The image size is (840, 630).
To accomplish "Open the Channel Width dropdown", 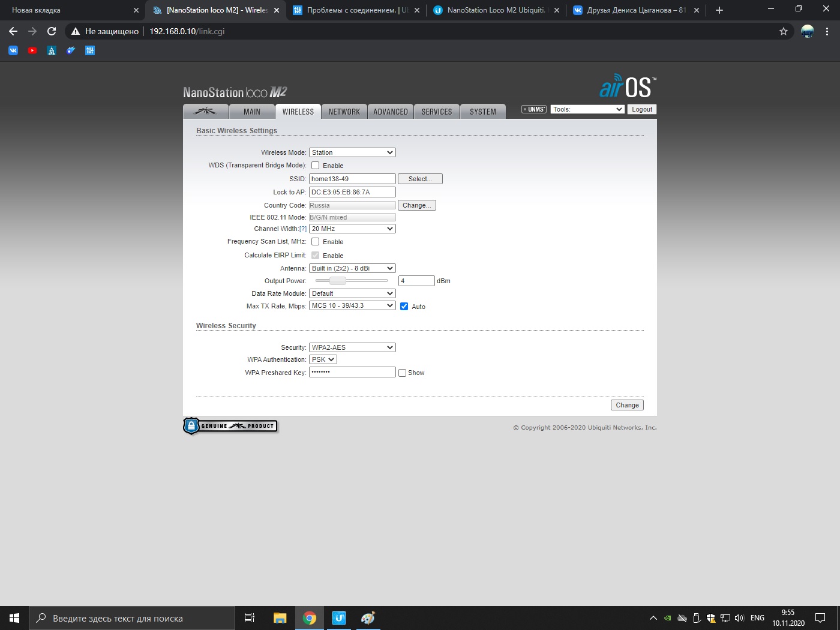I will coord(352,229).
